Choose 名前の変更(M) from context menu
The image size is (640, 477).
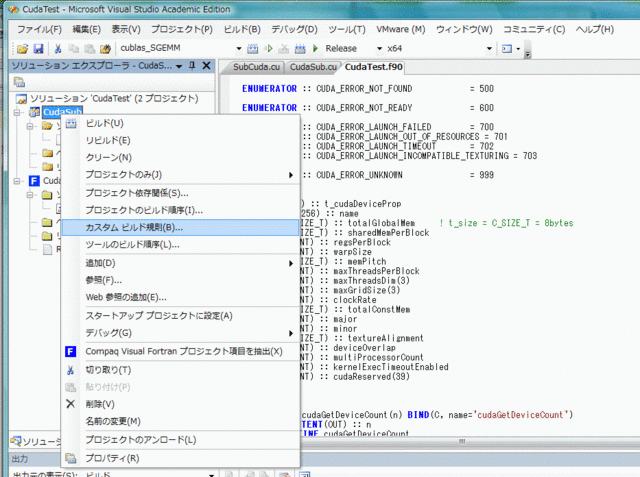(x=181, y=421)
